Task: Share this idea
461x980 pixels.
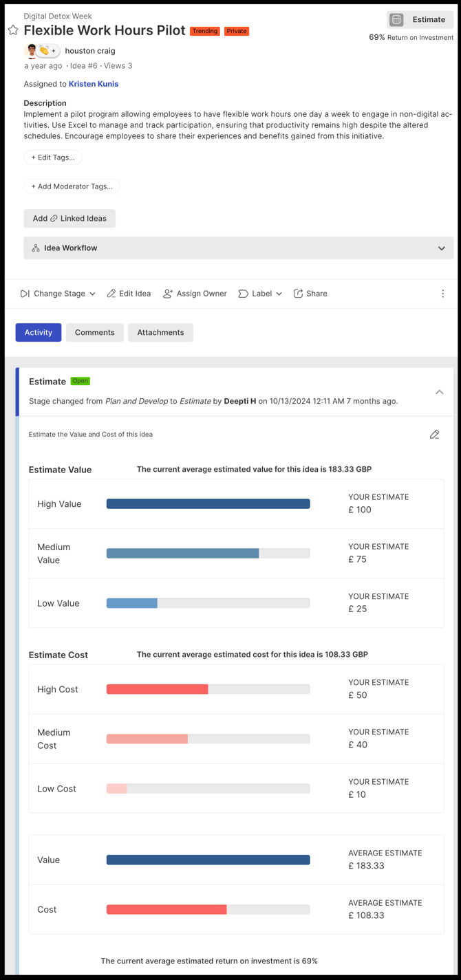Action: tap(310, 294)
